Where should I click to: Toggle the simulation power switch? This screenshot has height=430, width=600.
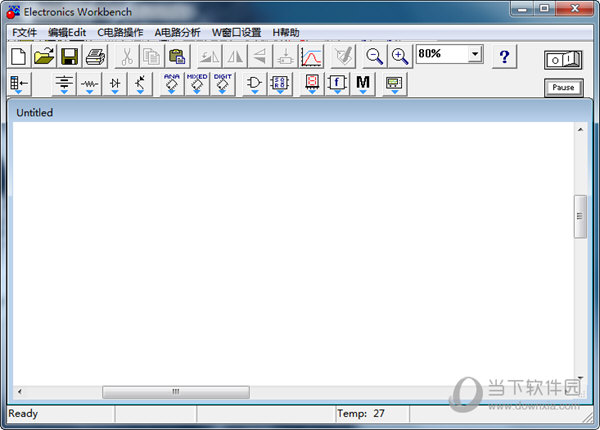tap(563, 60)
